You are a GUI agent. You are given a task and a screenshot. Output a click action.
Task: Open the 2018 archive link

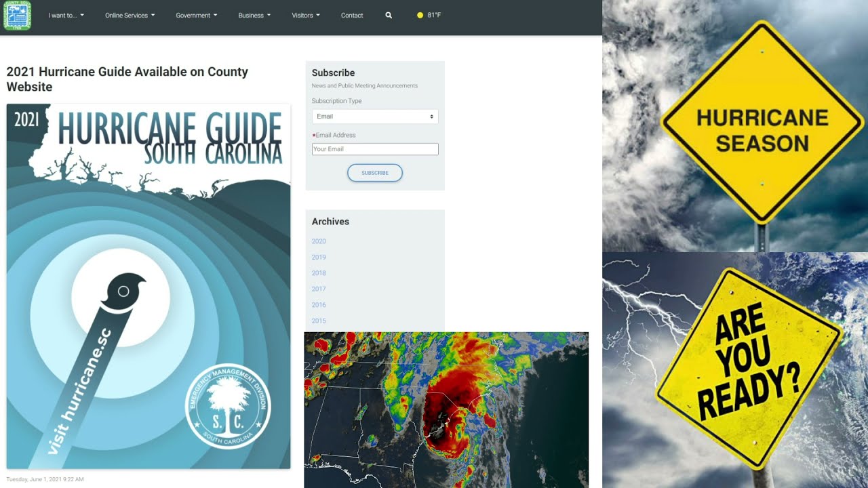click(319, 273)
